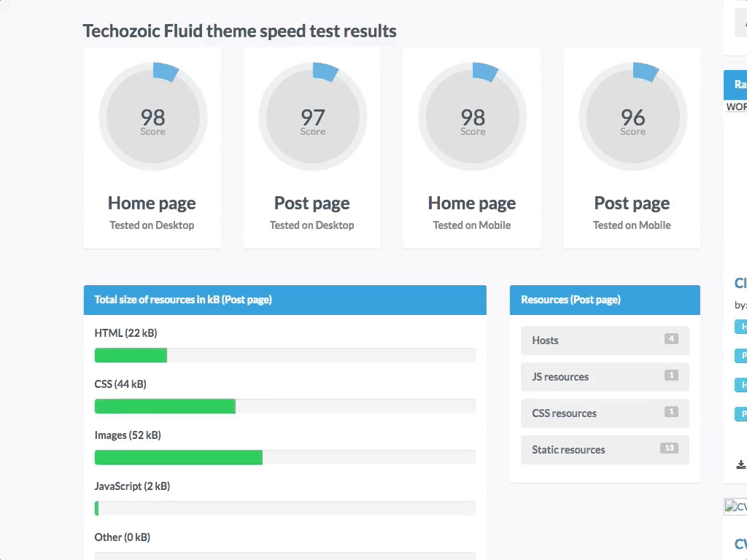Click the 96 score gauge for Mobile Post page
The height and width of the screenshot is (560, 747).
pos(632,116)
